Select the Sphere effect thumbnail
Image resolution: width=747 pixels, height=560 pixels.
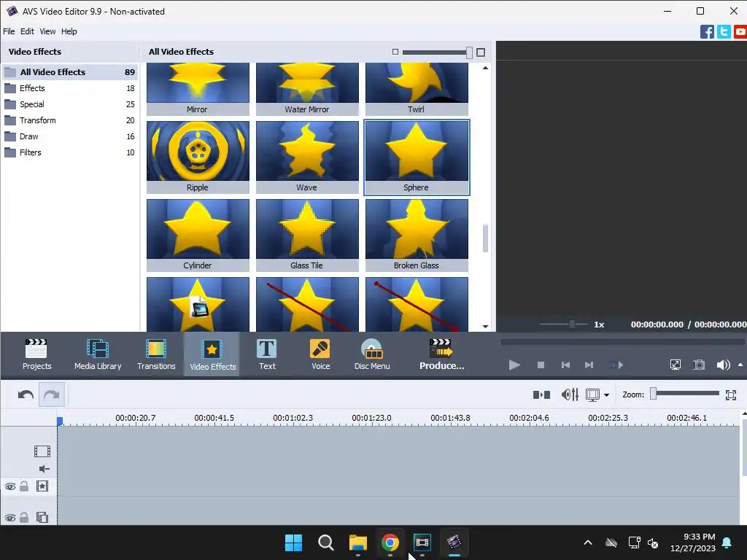pyautogui.click(x=417, y=157)
